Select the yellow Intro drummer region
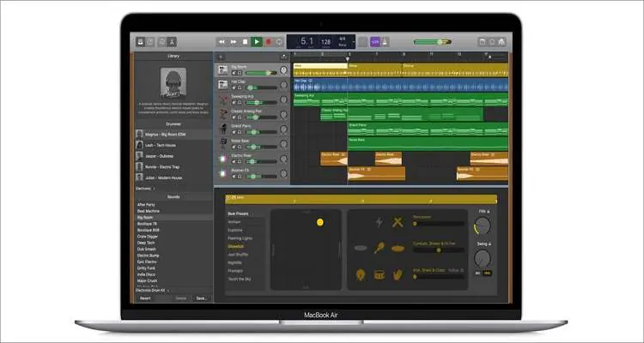Image resolution: width=644 pixels, height=343 pixels. [x=320, y=69]
